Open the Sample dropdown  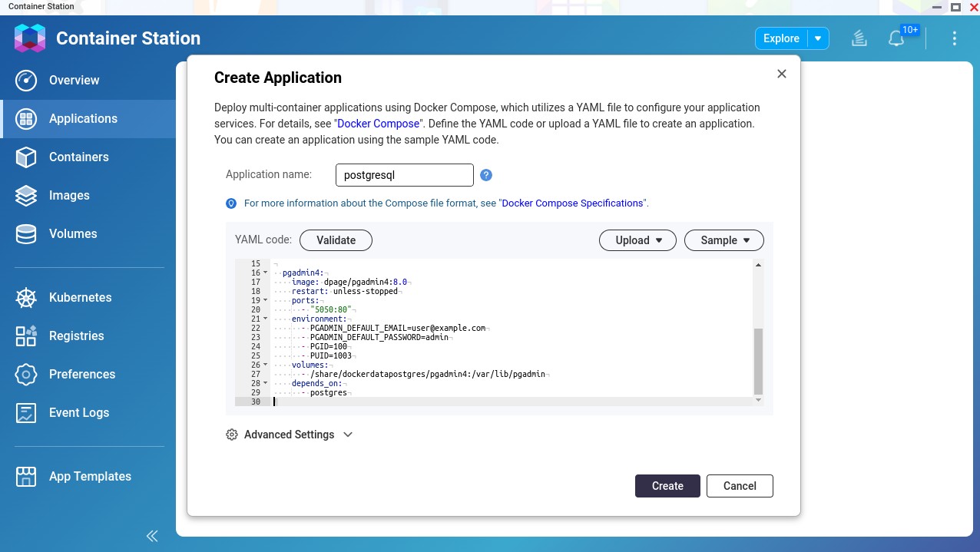click(x=723, y=240)
